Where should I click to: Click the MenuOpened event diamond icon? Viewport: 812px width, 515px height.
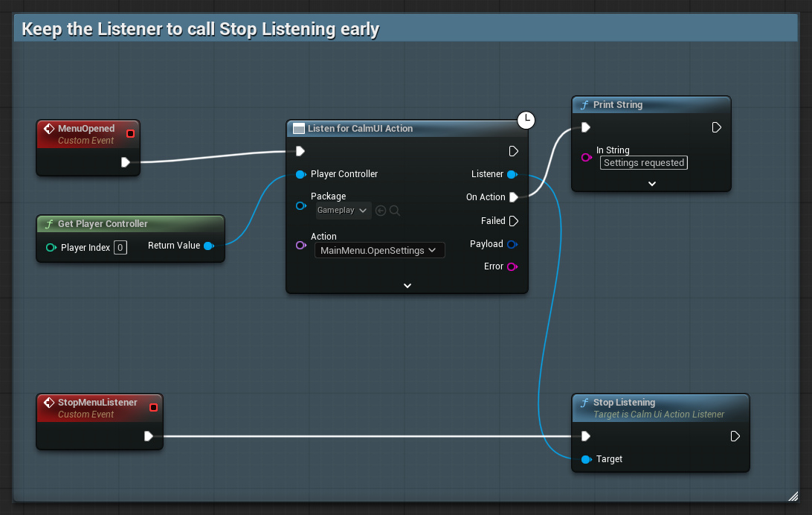tap(49, 129)
